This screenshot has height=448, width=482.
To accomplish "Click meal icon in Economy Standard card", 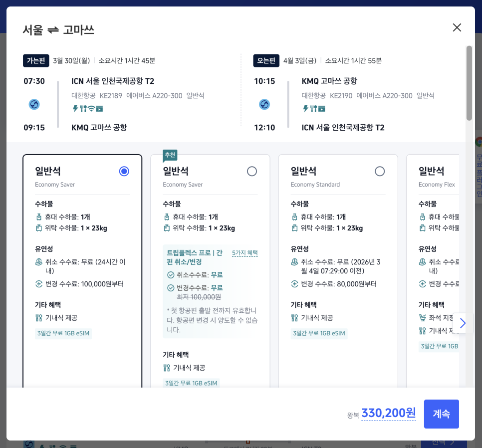I will 294,318.
